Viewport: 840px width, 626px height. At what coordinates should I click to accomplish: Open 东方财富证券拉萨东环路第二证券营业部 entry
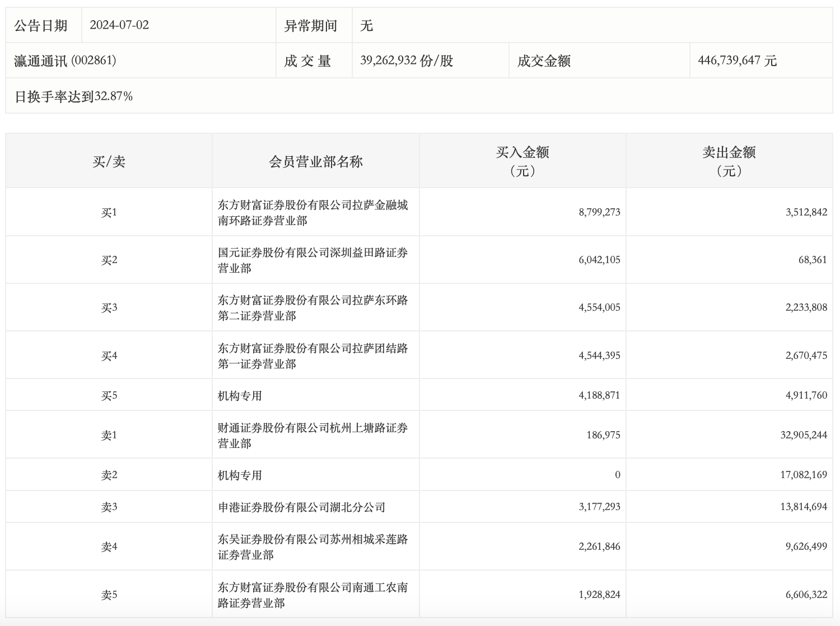[x=312, y=308]
